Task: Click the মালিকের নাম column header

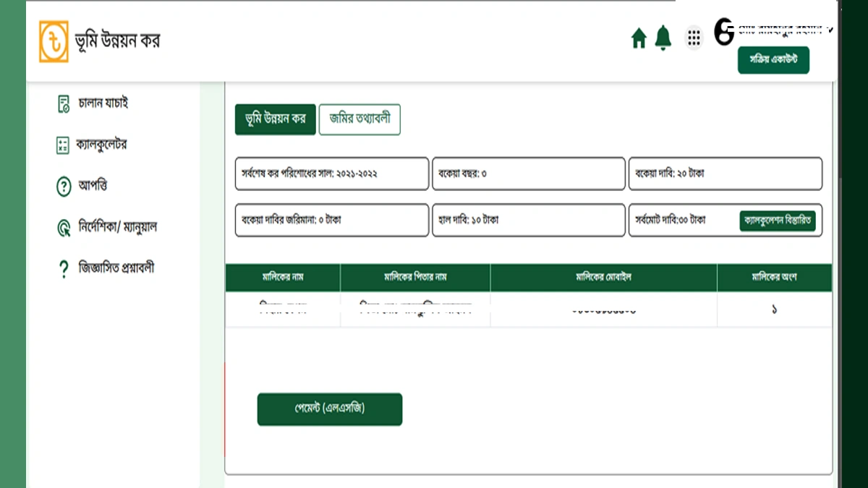Action: [283, 278]
